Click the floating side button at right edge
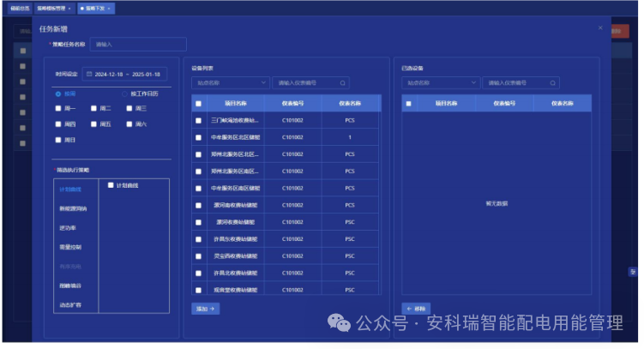This screenshot has height=349, width=644. [633, 272]
